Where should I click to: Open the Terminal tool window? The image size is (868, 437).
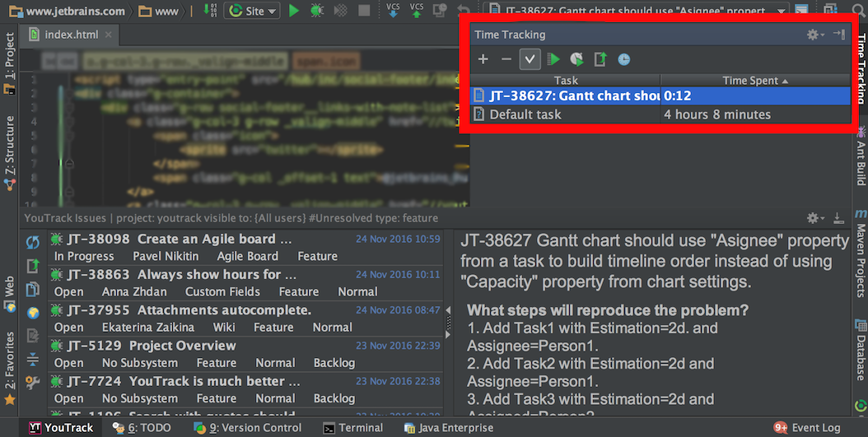pos(353,428)
